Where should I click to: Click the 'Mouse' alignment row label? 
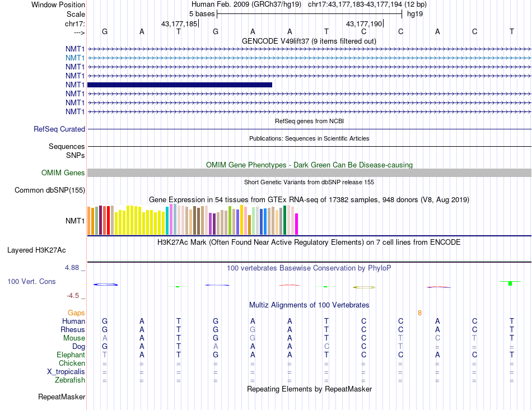74,338
